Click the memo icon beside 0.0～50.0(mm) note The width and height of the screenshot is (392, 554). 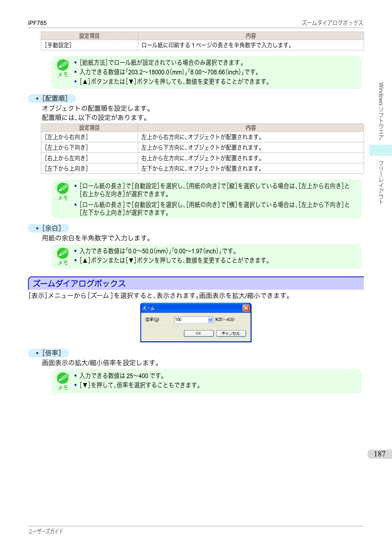point(63,253)
